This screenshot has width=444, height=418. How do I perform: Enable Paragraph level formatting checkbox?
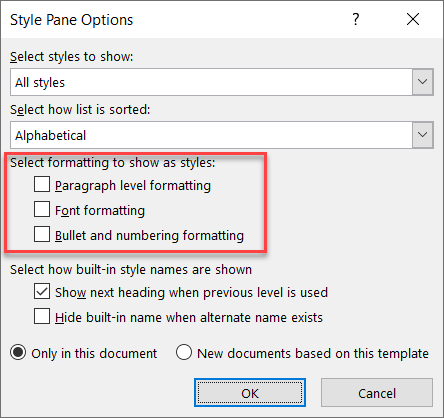point(42,185)
